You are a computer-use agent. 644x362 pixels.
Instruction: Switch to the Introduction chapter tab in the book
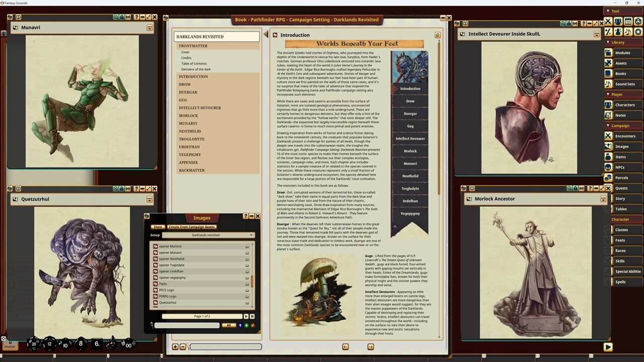click(x=410, y=88)
